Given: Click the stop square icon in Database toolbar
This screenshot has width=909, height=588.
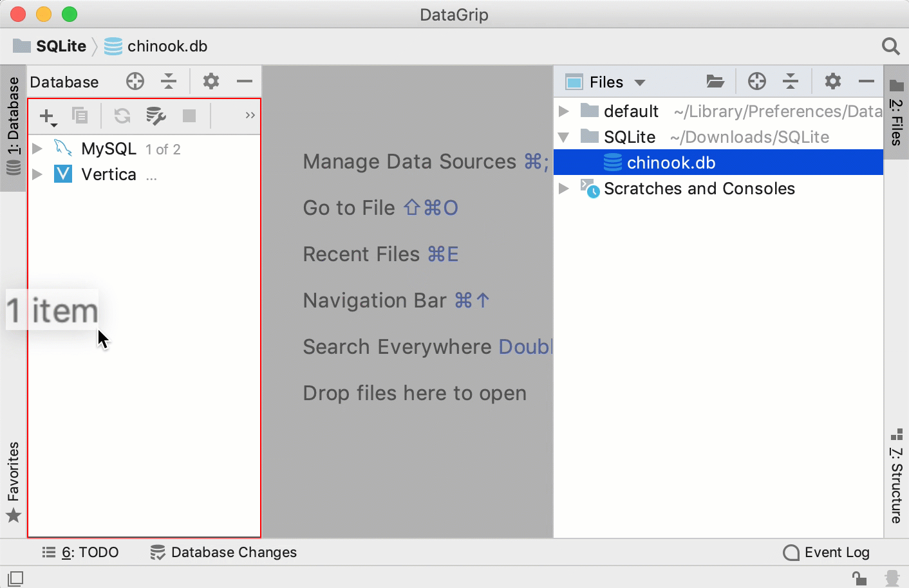Looking at the screenshot, I should [189, 116].
